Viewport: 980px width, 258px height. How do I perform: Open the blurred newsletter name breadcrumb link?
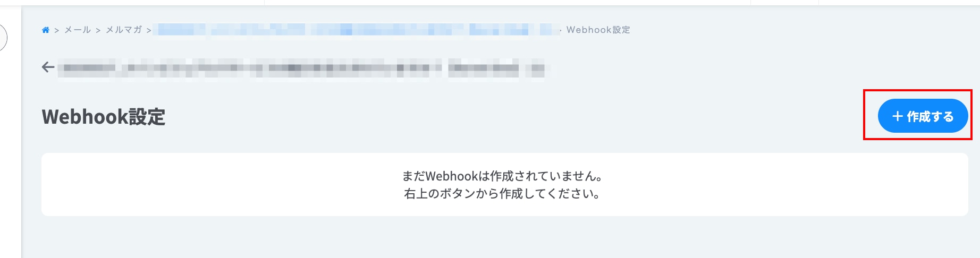(x=357, y=29)
